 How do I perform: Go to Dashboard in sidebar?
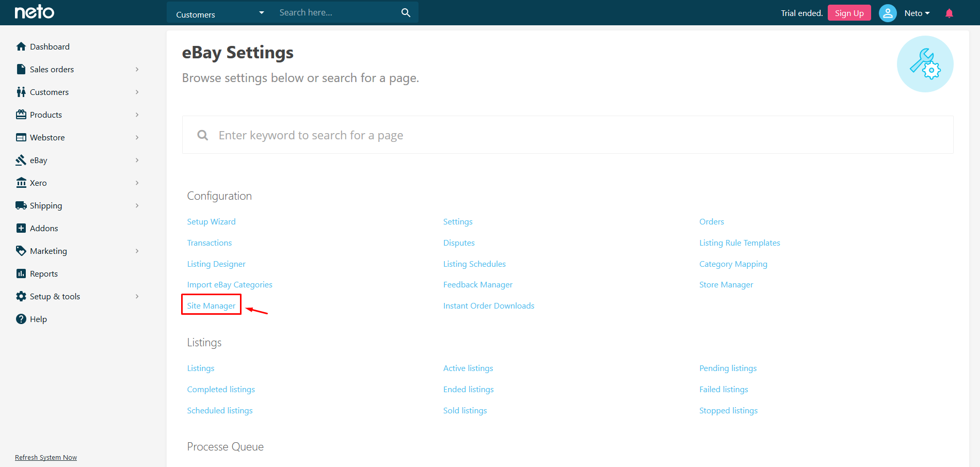[50, 46]
